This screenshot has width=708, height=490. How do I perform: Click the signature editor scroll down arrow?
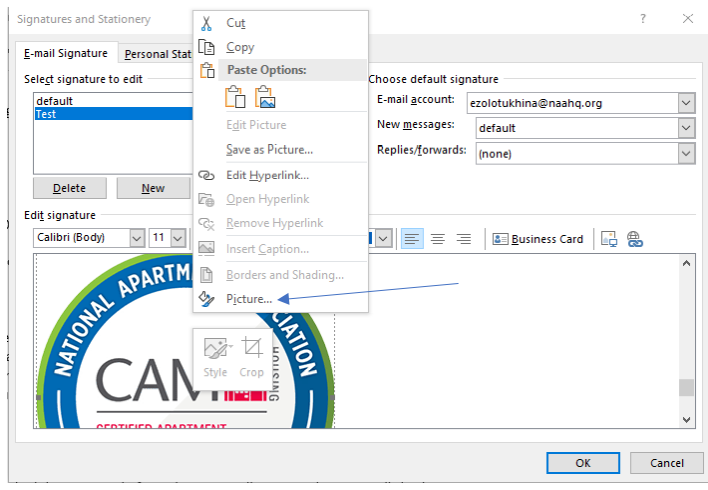[x=686, y=420]
